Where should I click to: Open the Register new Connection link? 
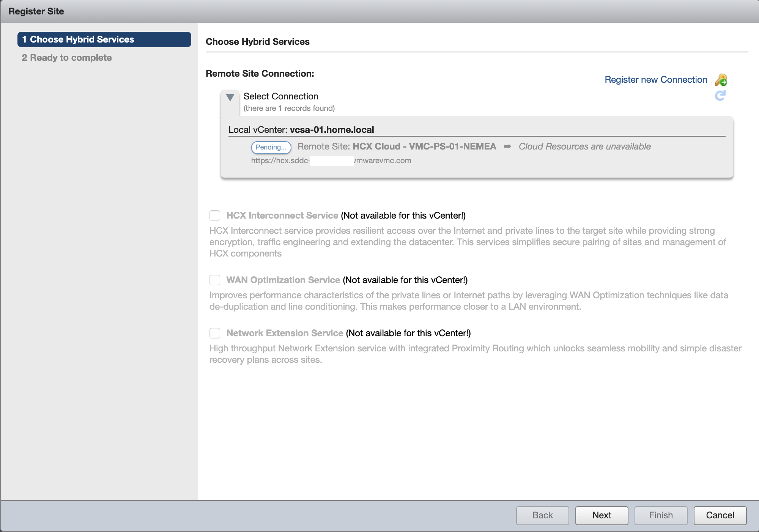[x=656, y=80]
